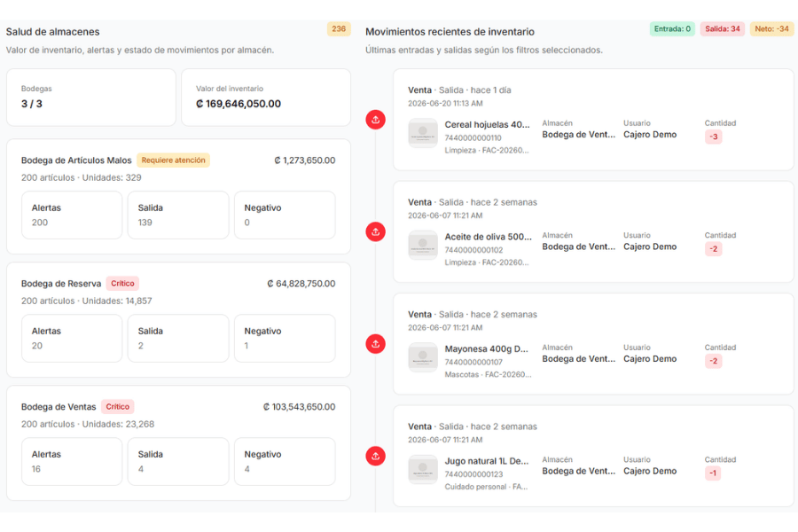The image size is (798, 532).
Task: Click Jugo natural 1L De... product name
Action: pos(487,461)
